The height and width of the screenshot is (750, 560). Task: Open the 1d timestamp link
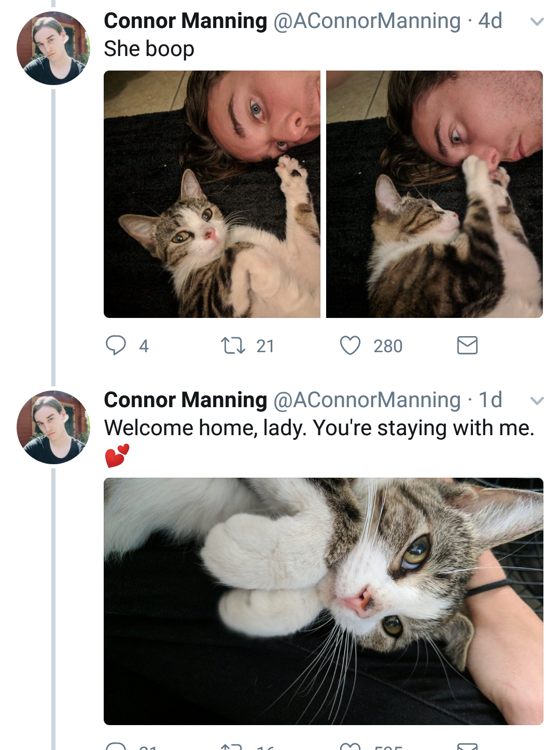click(x=490, y=400)
